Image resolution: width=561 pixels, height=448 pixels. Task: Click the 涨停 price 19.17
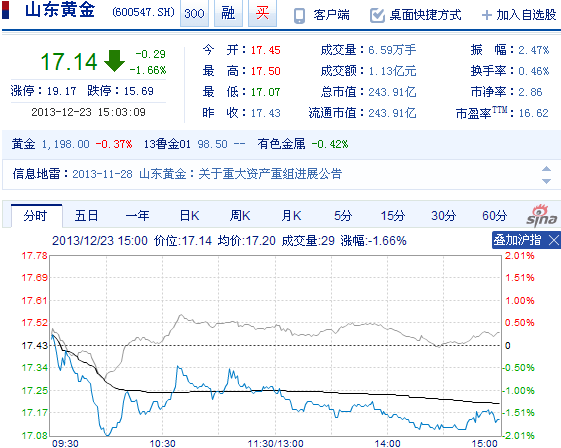(x=62, y=91)
